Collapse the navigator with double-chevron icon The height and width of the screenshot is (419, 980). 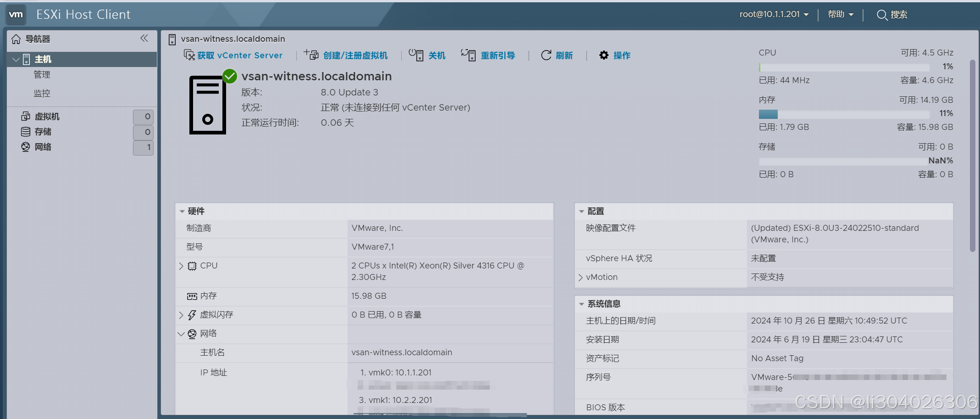click(x=144, y=39)
